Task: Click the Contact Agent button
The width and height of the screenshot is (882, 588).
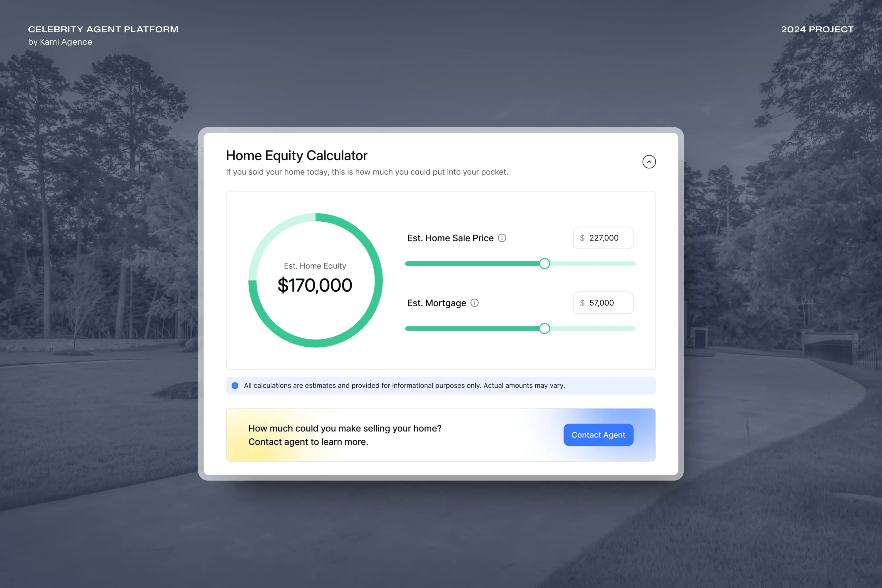Action: click(x=598, y=435)
